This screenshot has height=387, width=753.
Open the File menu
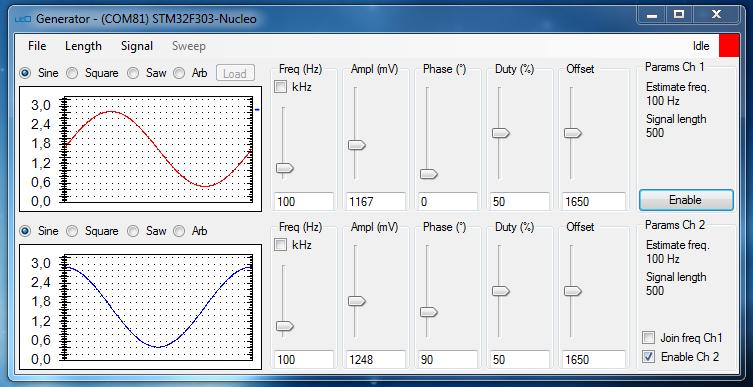(37, 46)
